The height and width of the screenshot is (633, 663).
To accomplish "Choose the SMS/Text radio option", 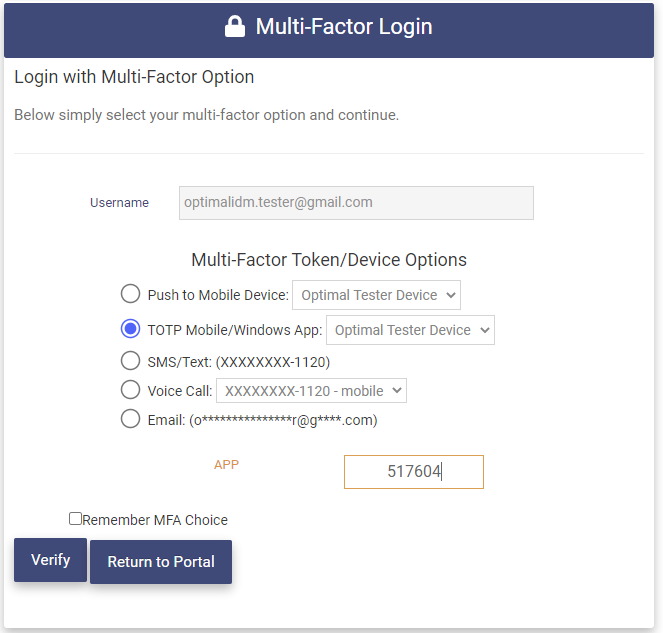I will [130, 360].
